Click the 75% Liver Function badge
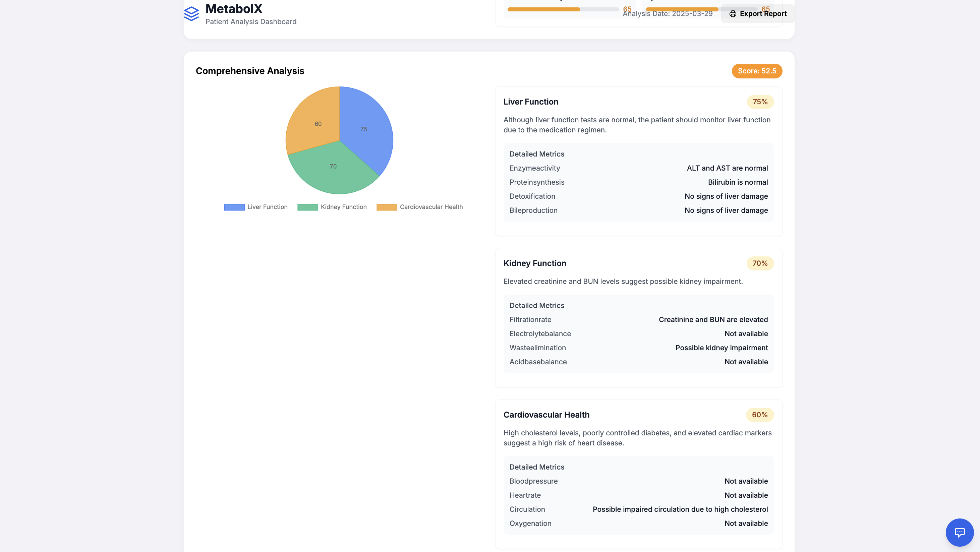The height and width of the screenshot is (552, 980). [760, 102]
